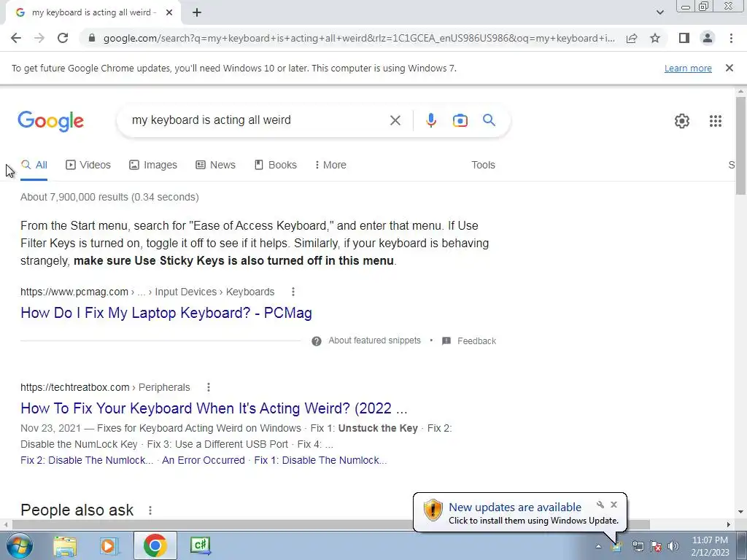This screenshot has height=560, width=747.
Task: Open the Learn more link about Chrome updates
Action: tap(688, 68)
